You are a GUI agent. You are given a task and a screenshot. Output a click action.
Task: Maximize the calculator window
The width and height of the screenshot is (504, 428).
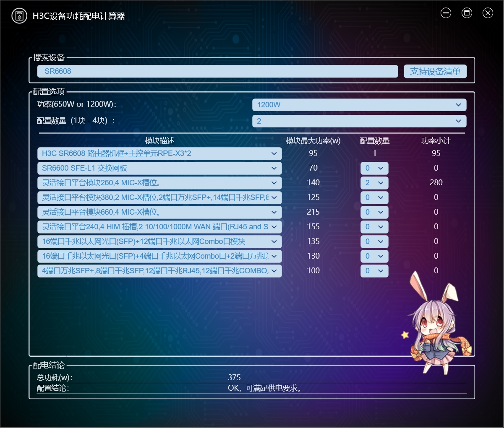pos(467,13)
